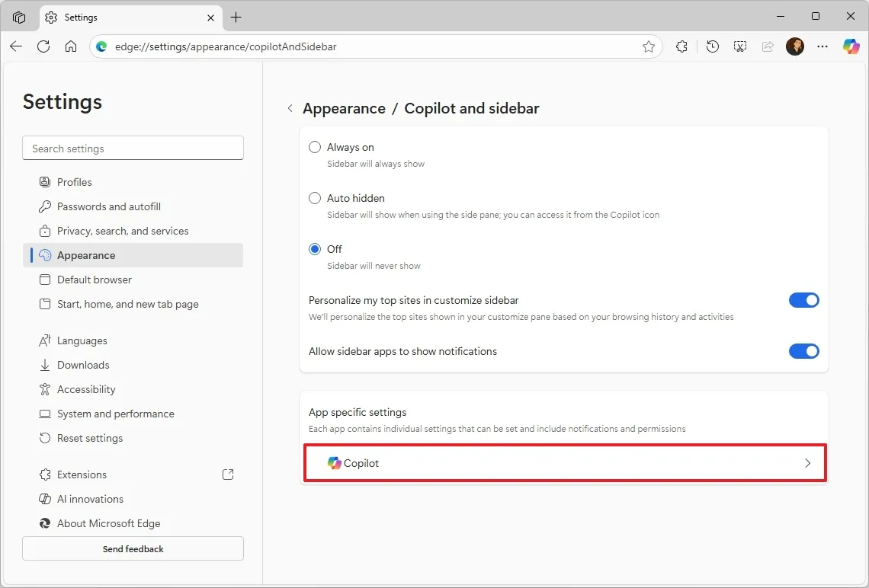
Task: Open Copilot app specific settings chevron
Action: click(807, 463)
